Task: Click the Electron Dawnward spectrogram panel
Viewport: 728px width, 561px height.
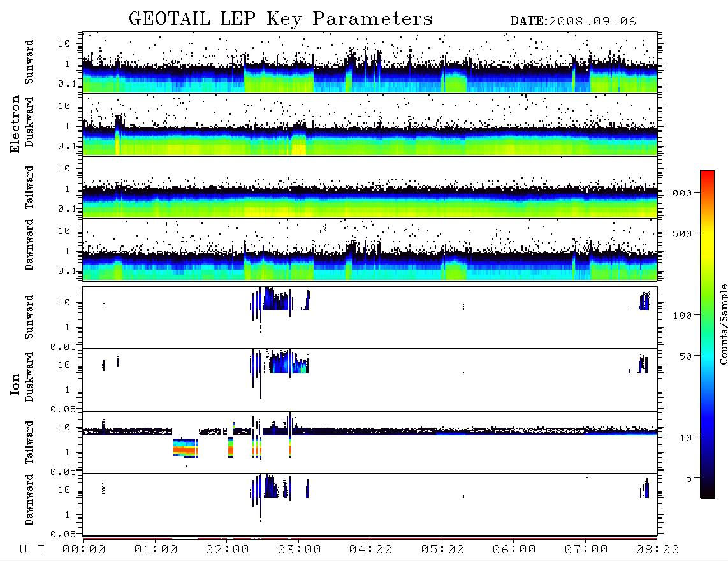Action: click(x=370, y=249)
